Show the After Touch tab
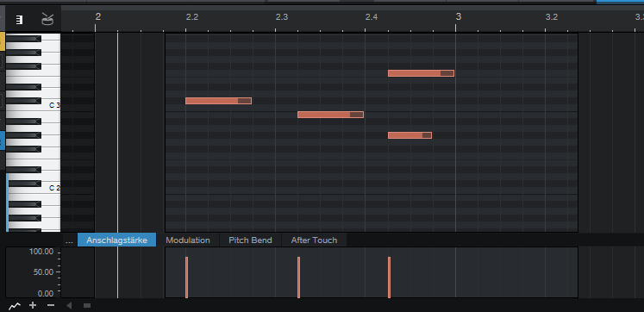Viewport: 644px width, 312px height. pyautogui.click(x=314, y=240)
